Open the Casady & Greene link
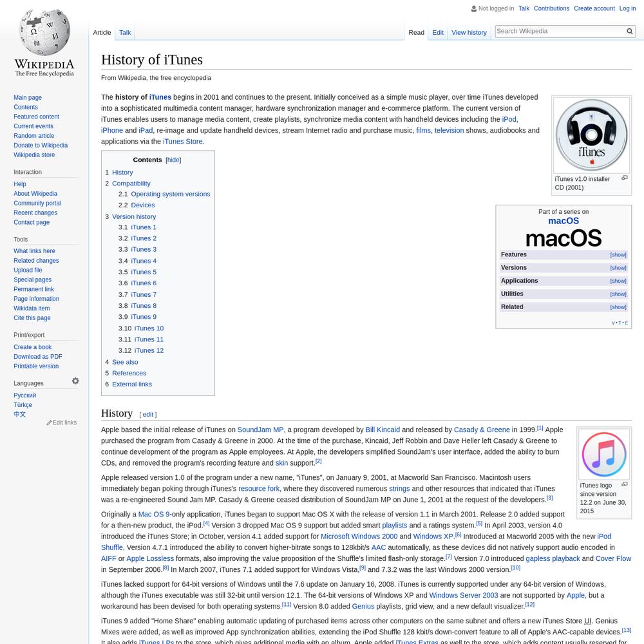The width and height of the screenshot is (644, 644). click(482, 430)
